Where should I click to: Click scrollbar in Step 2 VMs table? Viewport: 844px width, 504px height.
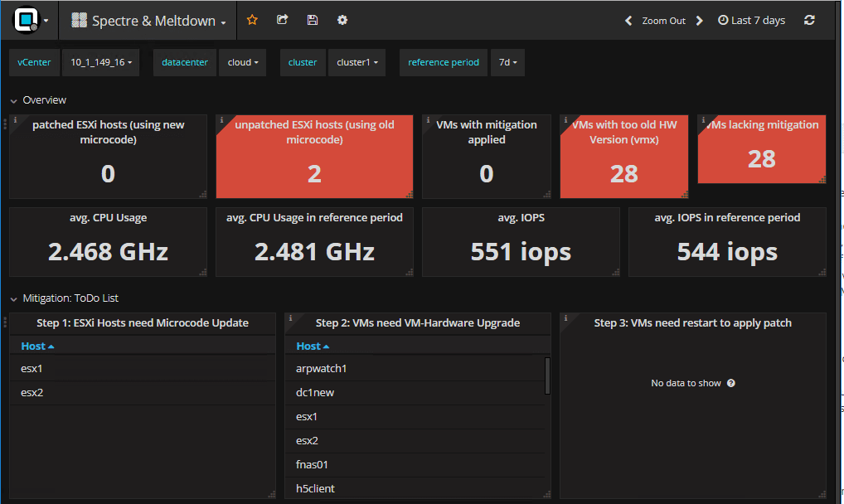[x=546, y=376]
